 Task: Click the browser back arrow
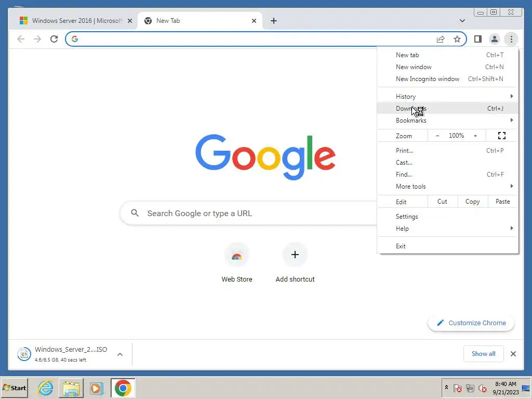click(x=21, y=39)
